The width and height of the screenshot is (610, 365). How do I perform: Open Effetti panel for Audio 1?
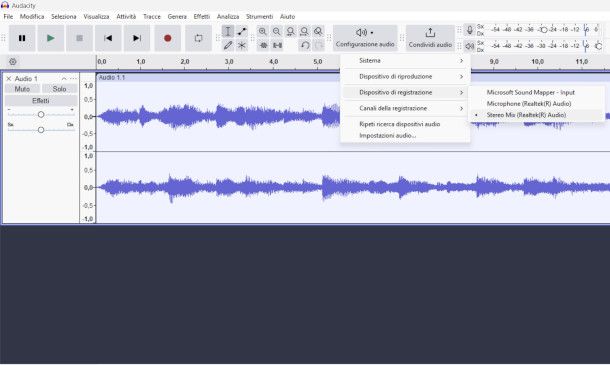tap(41, 101)
